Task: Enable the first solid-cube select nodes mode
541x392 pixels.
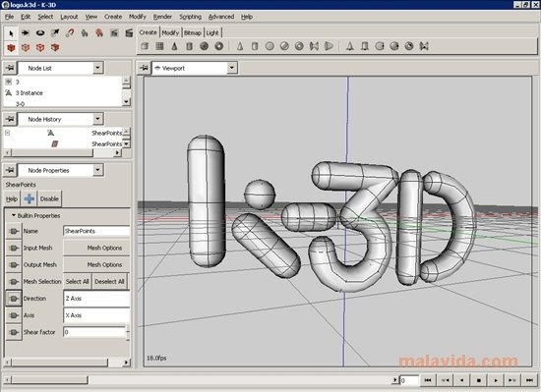Action: pos(11,47)
